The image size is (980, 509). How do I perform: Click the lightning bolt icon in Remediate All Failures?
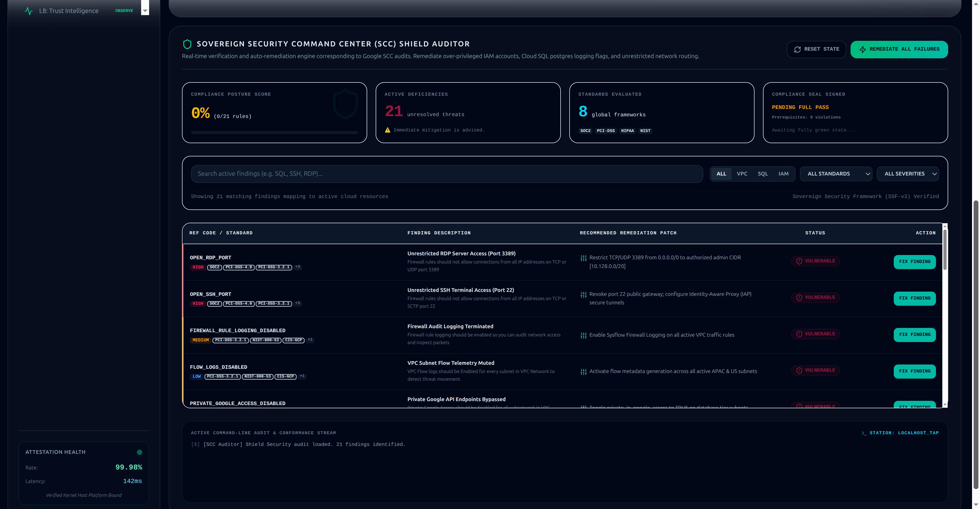coord(862,49)
